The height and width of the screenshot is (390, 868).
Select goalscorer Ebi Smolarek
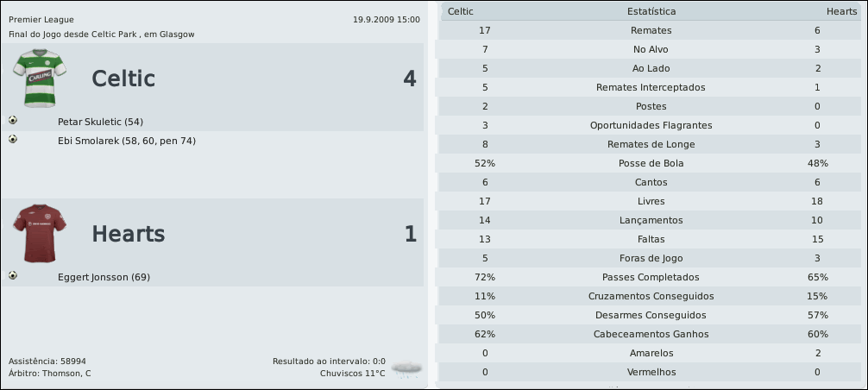click(x=127, y=141)
